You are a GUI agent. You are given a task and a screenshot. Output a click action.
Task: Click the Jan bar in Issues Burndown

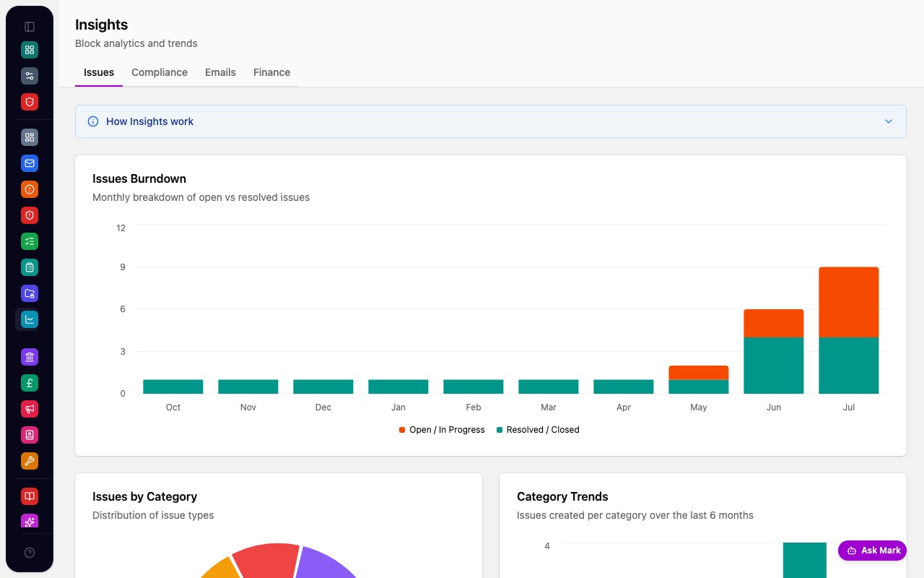pos(398,387)
